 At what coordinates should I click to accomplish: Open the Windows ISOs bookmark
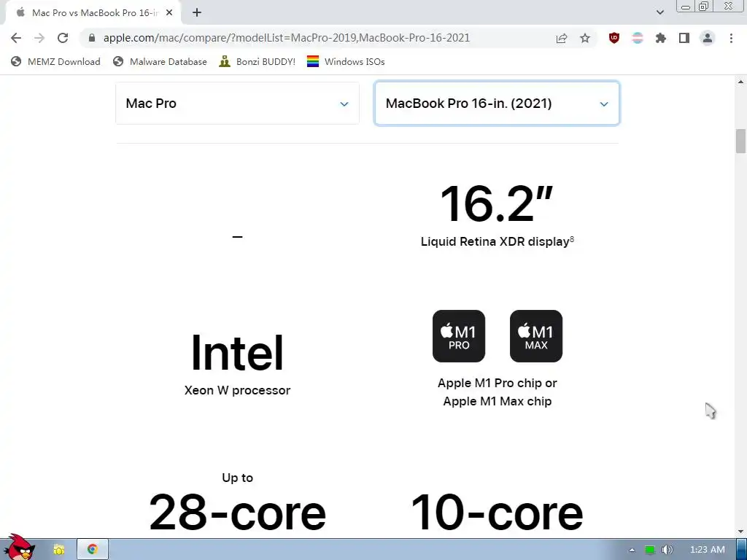pos(346,61)
